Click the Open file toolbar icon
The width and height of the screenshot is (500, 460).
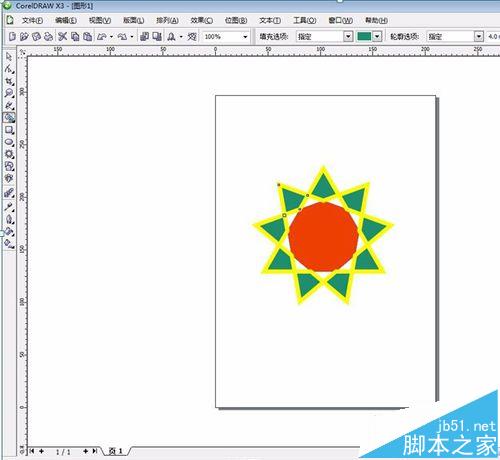pyautogui.click(x=24, y=36)
